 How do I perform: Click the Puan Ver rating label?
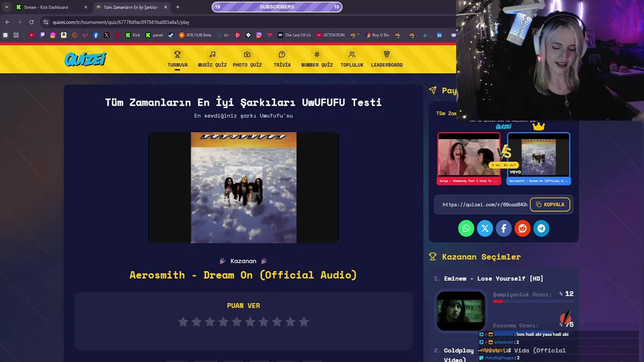(x=244, y=306)
